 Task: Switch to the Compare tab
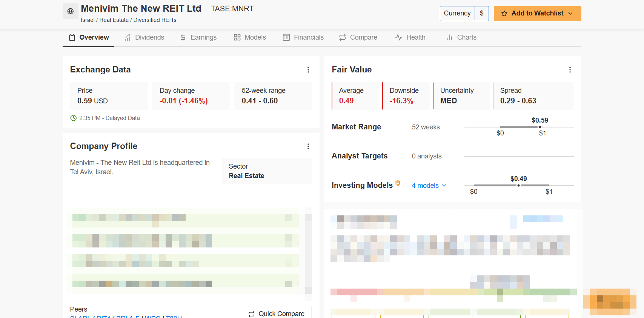click(358, 37)
